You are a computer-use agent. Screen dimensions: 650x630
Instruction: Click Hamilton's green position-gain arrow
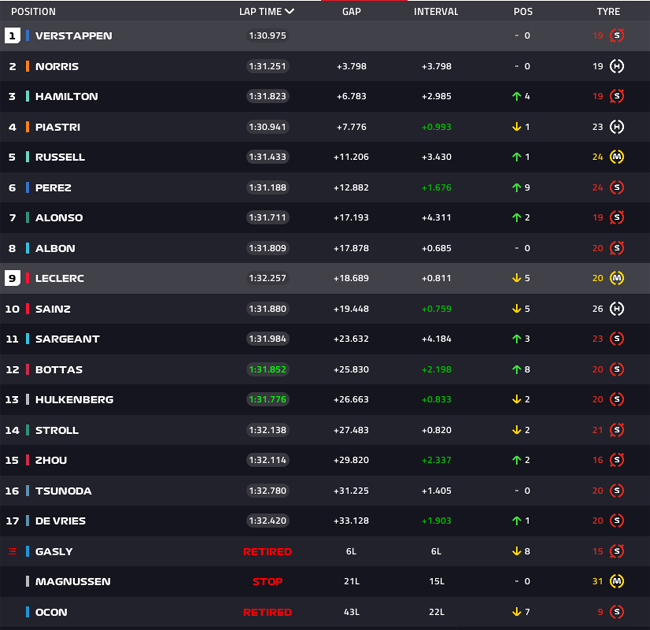pos(517,97)
